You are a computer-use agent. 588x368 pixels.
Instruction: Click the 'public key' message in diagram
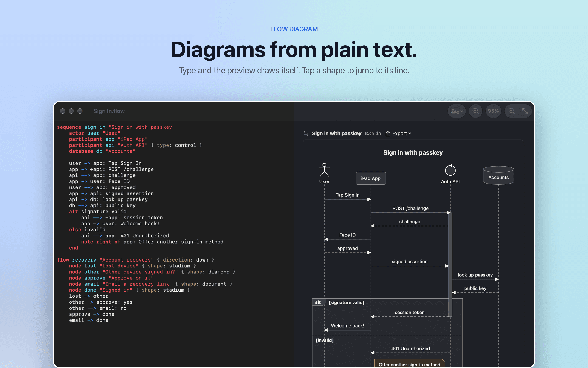tap(475, 288)
